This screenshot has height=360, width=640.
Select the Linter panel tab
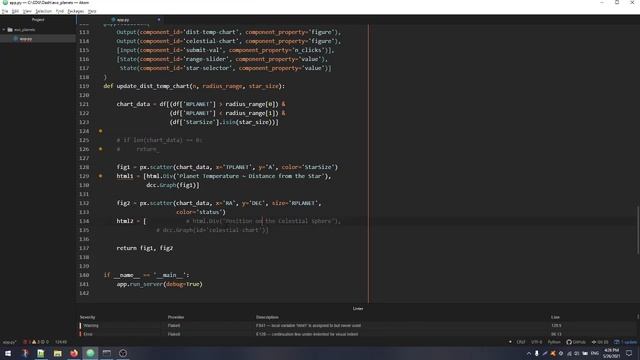[x=358, y=309]
